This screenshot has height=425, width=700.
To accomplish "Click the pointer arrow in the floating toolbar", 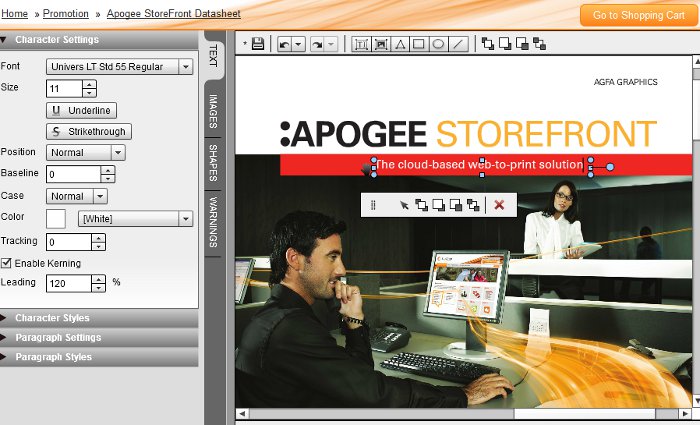I will [404, 205].
